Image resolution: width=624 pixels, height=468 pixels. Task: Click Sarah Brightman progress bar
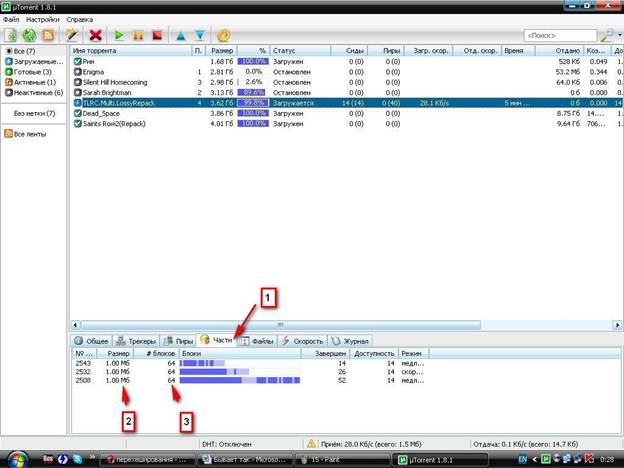tap(253, 92)
